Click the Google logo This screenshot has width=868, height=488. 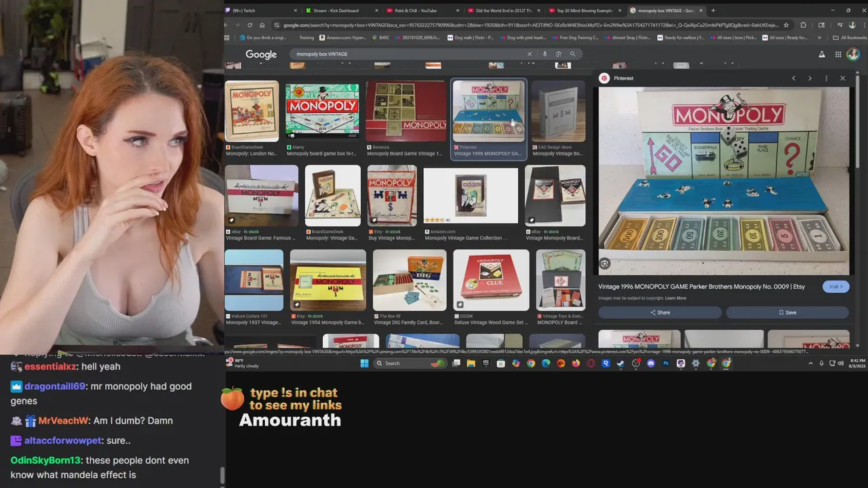[261, 54]
